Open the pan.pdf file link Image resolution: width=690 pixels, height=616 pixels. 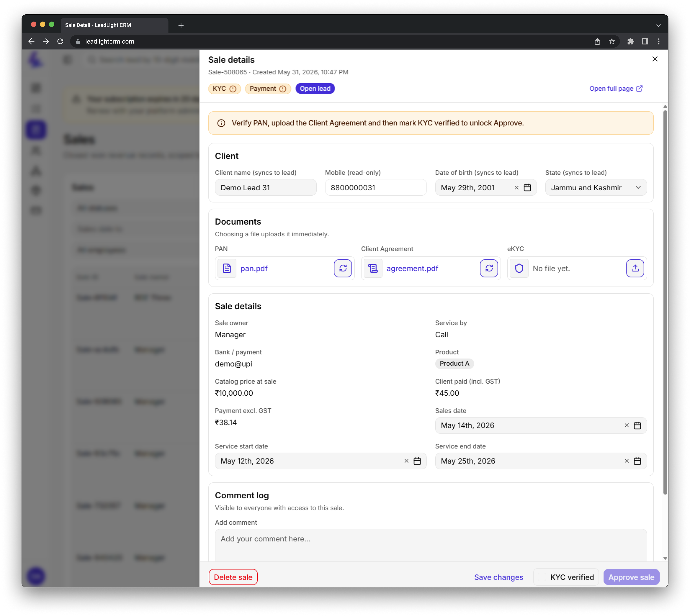coord(254,268)
